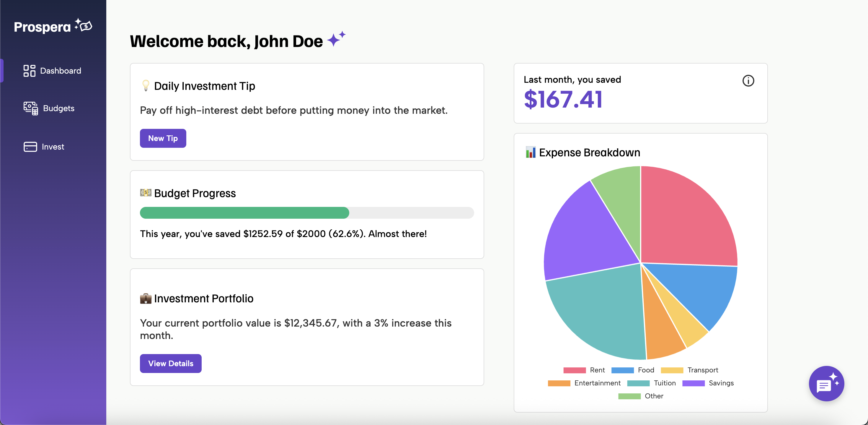
Task: Open the Invest menu item
Action: pyautogui.click(x=53, y=147)
